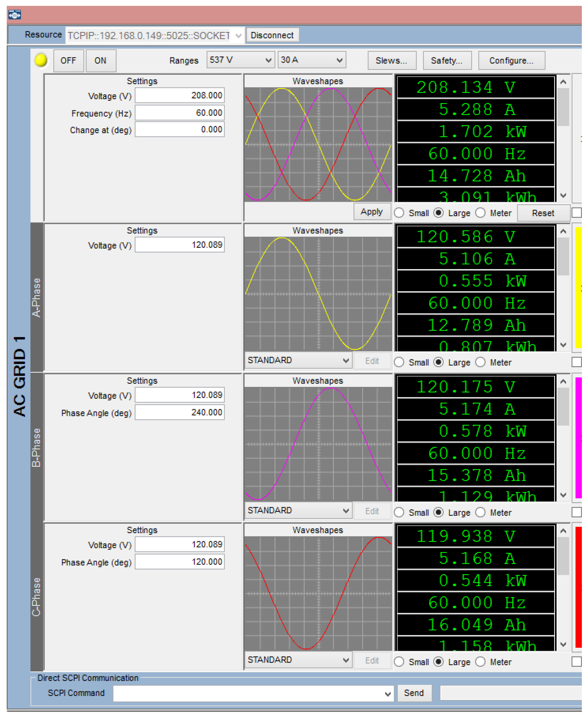Click the Change at (deg) field

coord(179,129)
